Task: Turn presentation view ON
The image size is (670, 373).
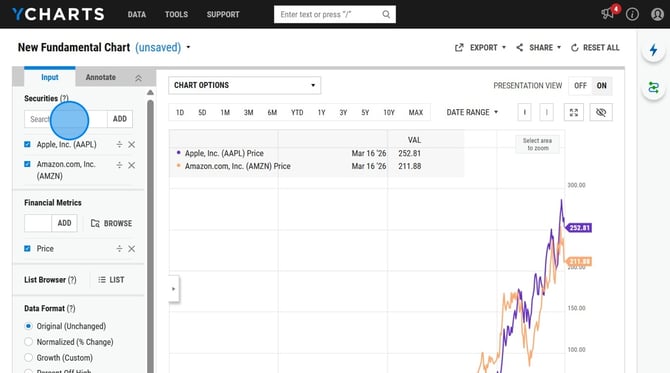Action: 602,86
